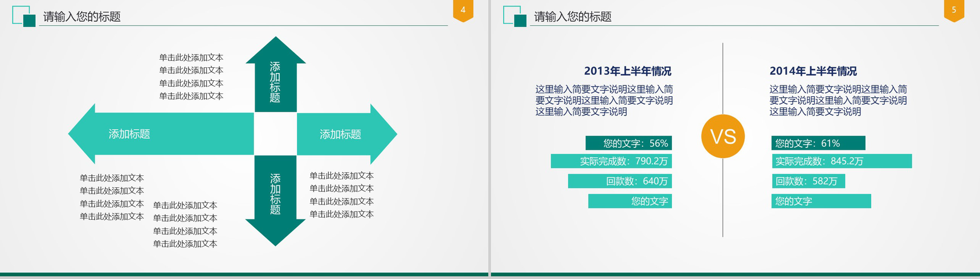Click the 单击此处添加文本 block right of the down arrow

click(x=342, y=195)
